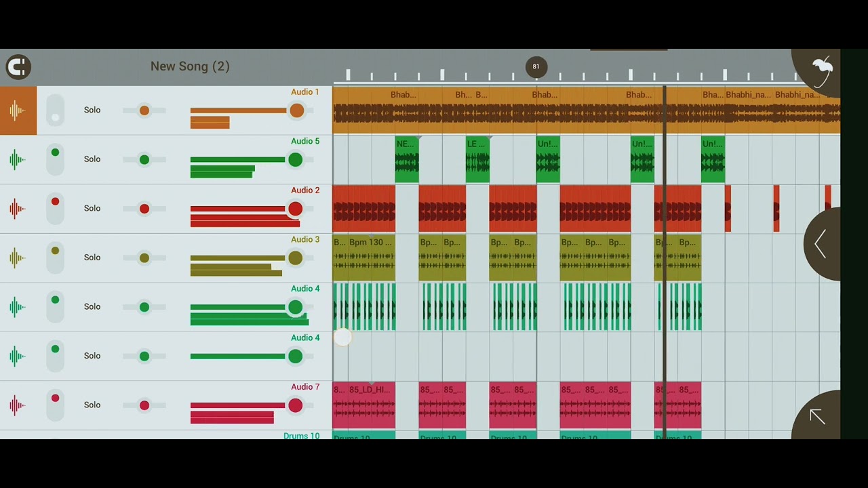Click the Drums 10 track name
Screen dimensions: 868x488
[301, 436]
